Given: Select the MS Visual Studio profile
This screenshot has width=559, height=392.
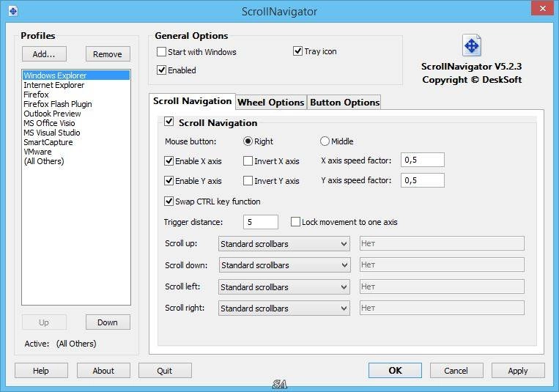Looking at the screenshot, I should (76, 133).
